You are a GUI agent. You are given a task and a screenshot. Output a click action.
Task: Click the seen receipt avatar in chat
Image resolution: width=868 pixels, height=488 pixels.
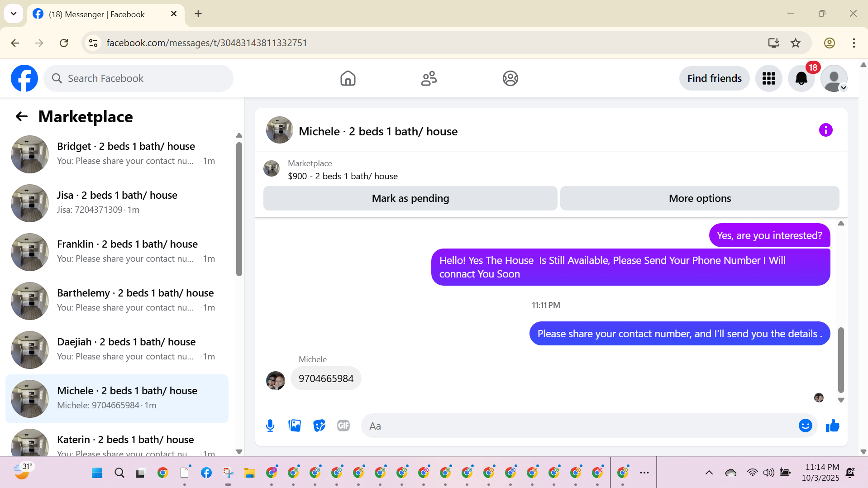tap(819, 398)
